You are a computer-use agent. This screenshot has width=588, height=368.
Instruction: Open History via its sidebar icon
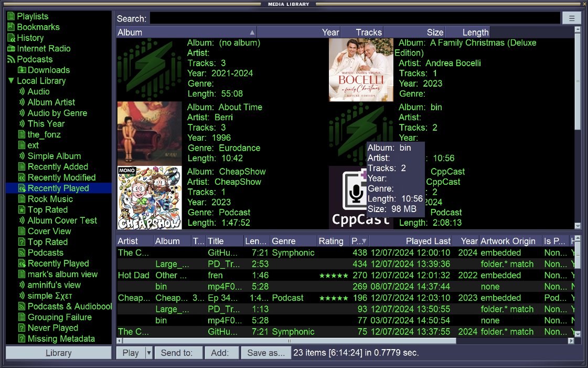[x=12, y=37]
